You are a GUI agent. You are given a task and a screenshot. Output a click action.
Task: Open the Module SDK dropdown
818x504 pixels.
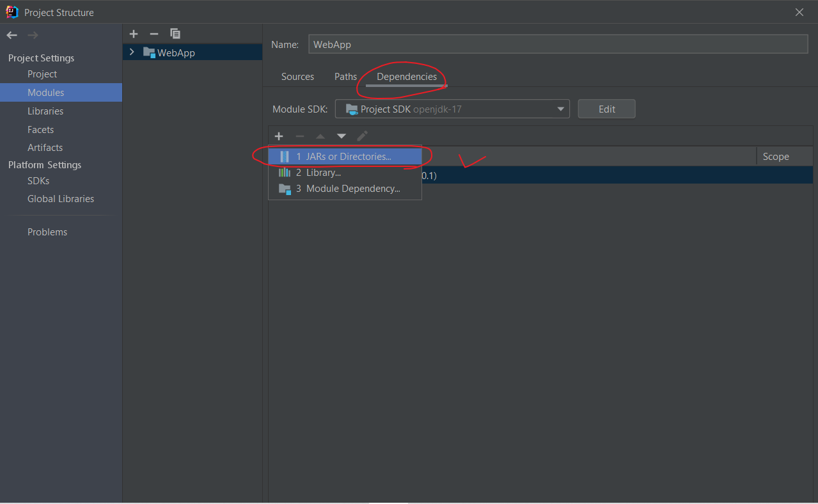[452, 109]
